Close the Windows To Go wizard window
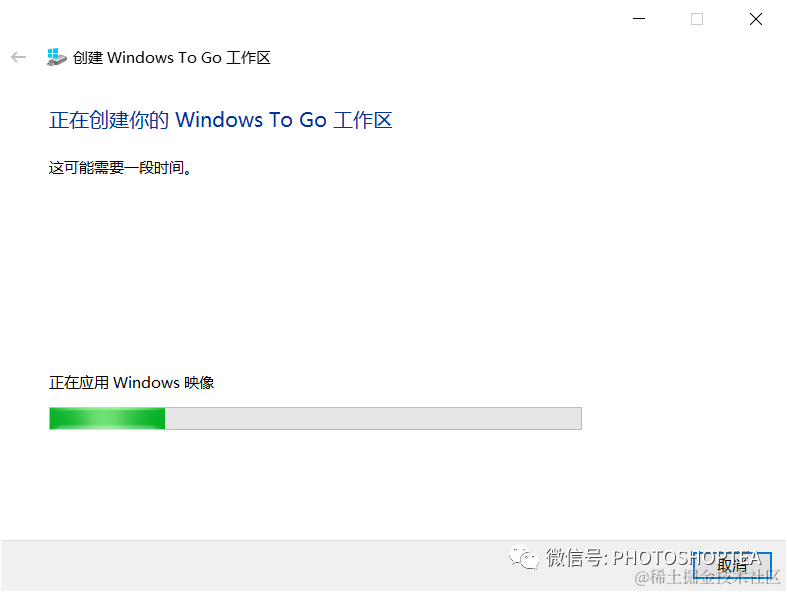The width and height of the screenshot is (787, 592). tap(755, 19)
